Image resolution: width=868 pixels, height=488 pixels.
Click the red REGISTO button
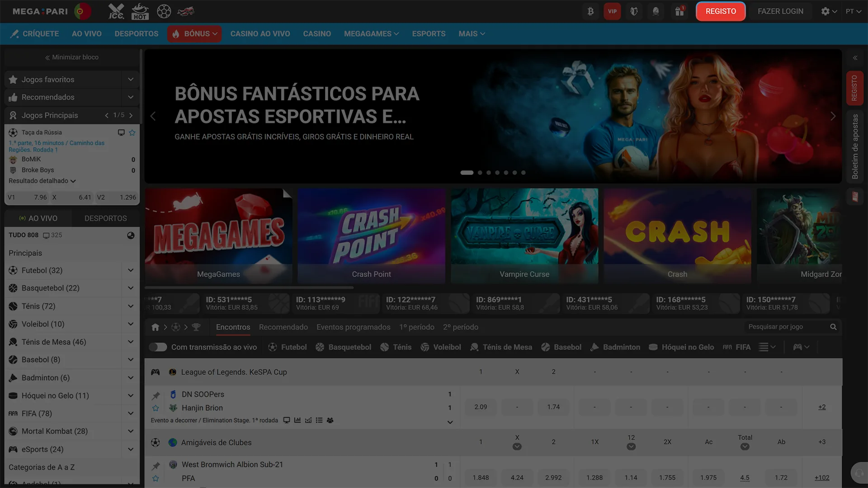tap(721, 11)
